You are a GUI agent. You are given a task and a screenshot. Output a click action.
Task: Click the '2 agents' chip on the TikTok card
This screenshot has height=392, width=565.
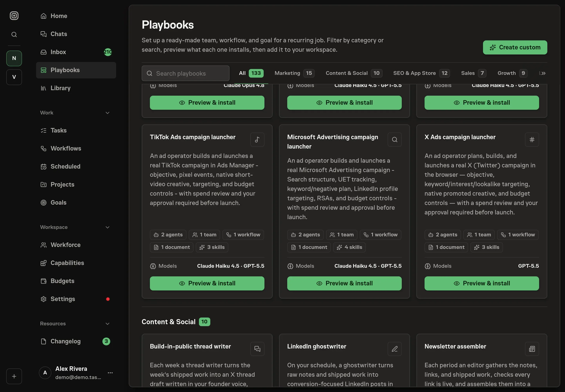coord(168,235)
